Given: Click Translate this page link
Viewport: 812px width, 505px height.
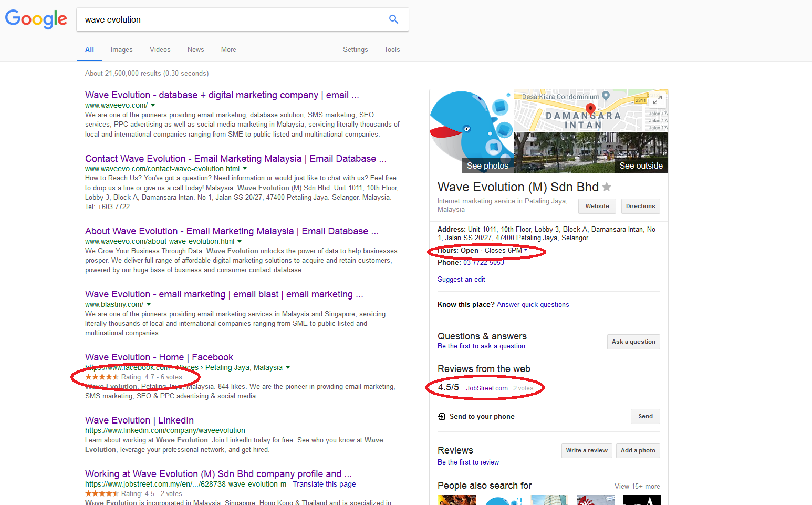Looking at the screenshot, I should (x=324, y=484).
